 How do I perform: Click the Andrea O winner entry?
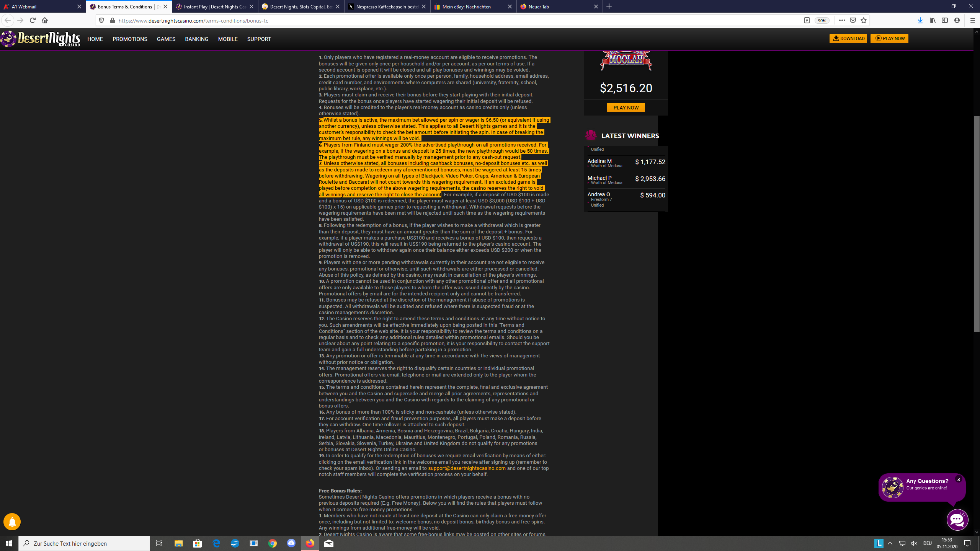[626, 199]
